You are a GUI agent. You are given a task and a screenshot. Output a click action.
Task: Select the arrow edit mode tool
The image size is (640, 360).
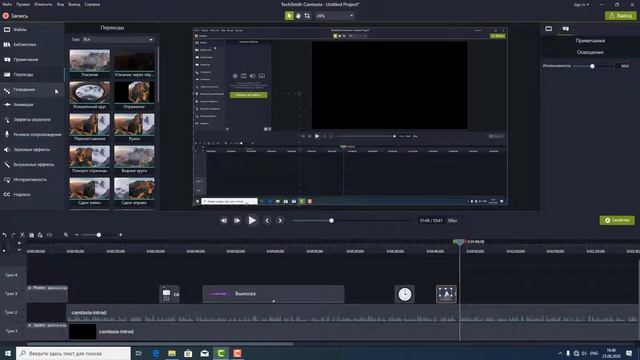point(289,16)
